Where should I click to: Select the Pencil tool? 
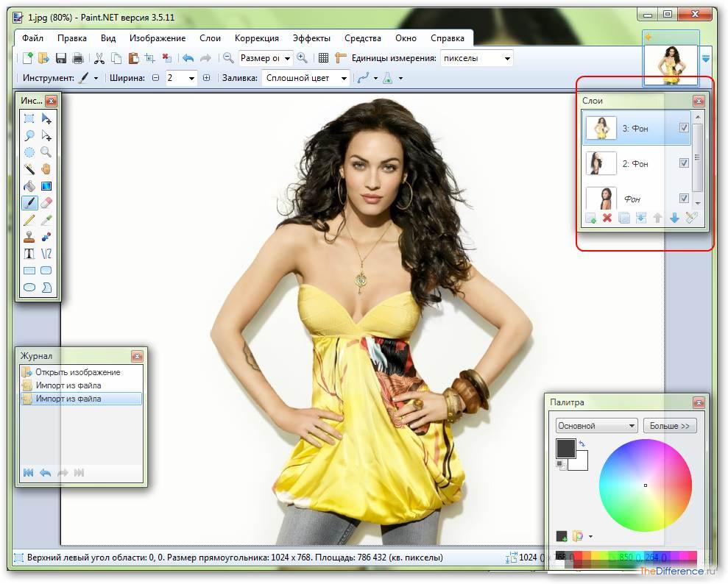(x=29, y=220)
